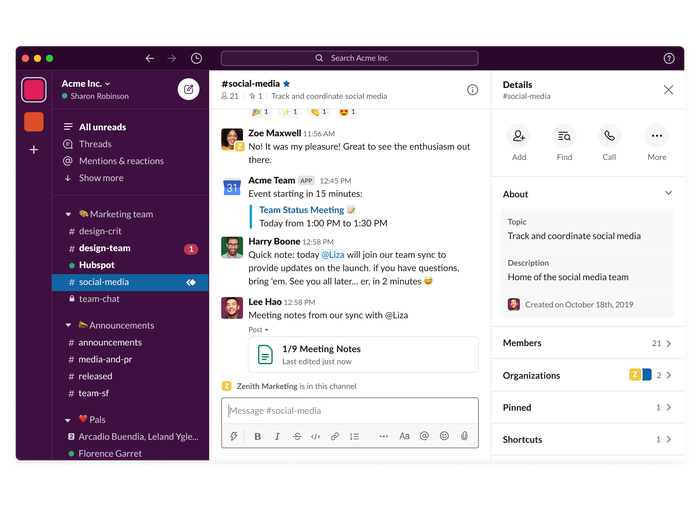Viewport: 700px width, 525px height.
Task: Select Mentions & reactions sidebar item
Action: [120, 161]
